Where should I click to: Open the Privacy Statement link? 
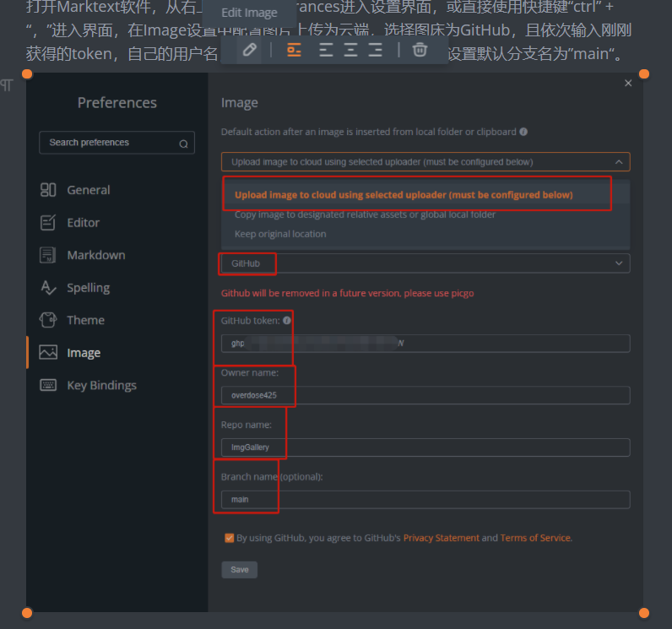point(441,538)
